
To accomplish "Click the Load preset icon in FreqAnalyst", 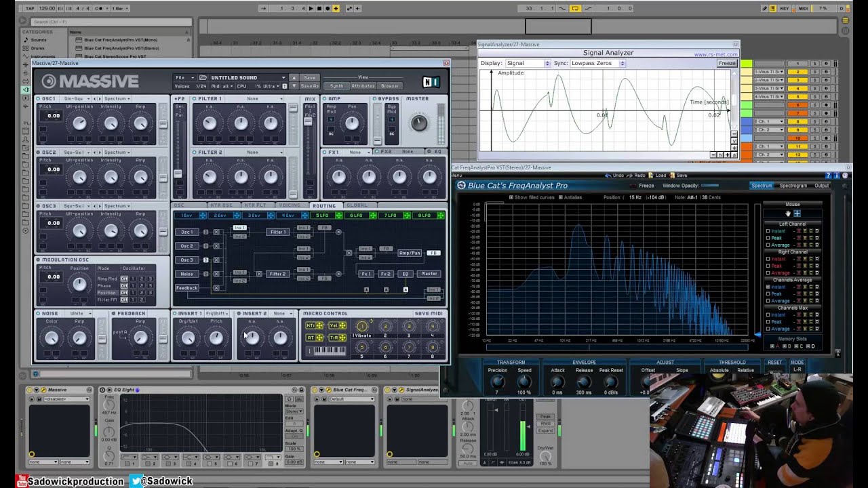I will click(x=652, y=176).
